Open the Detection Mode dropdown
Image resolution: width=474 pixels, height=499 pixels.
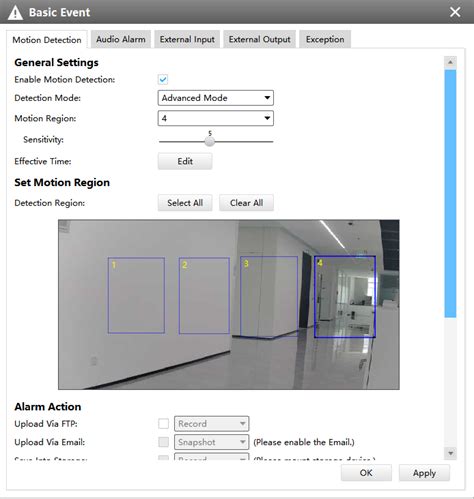click(x=216, y=98)
